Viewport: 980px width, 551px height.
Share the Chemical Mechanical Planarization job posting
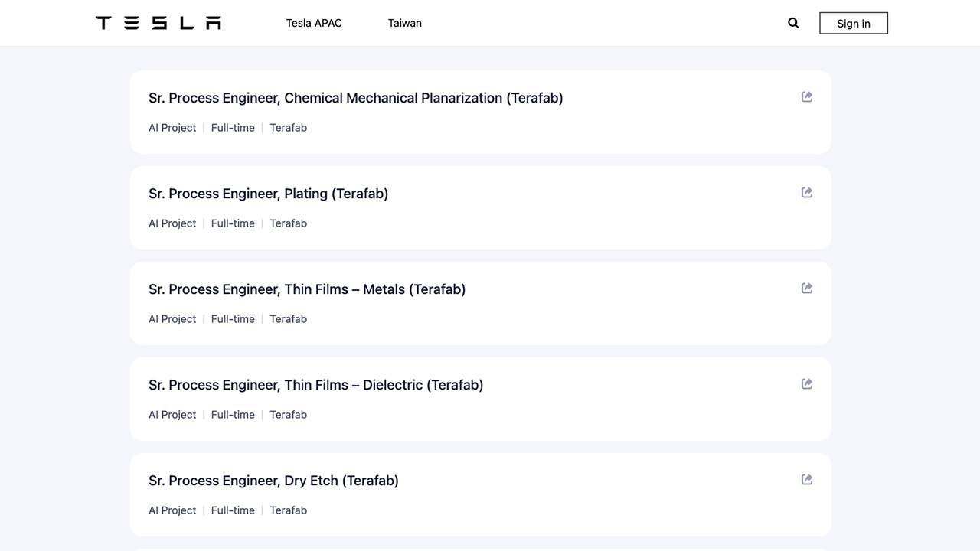click(807, 97)
